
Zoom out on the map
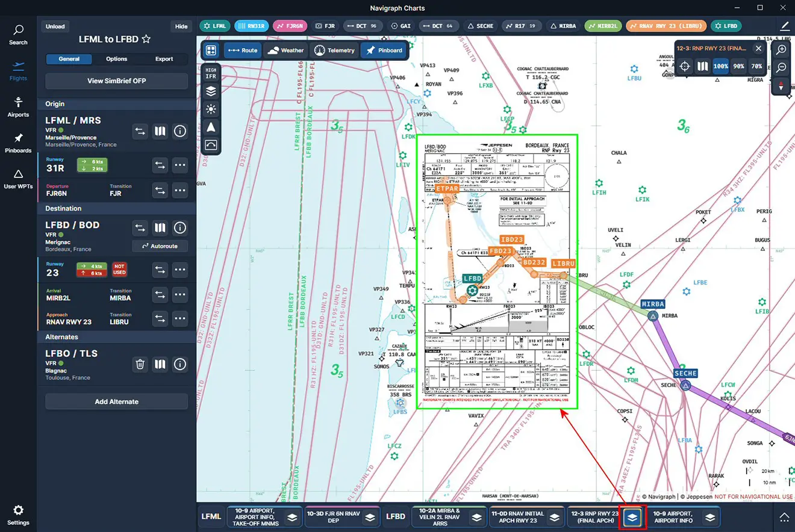(781, 68)
